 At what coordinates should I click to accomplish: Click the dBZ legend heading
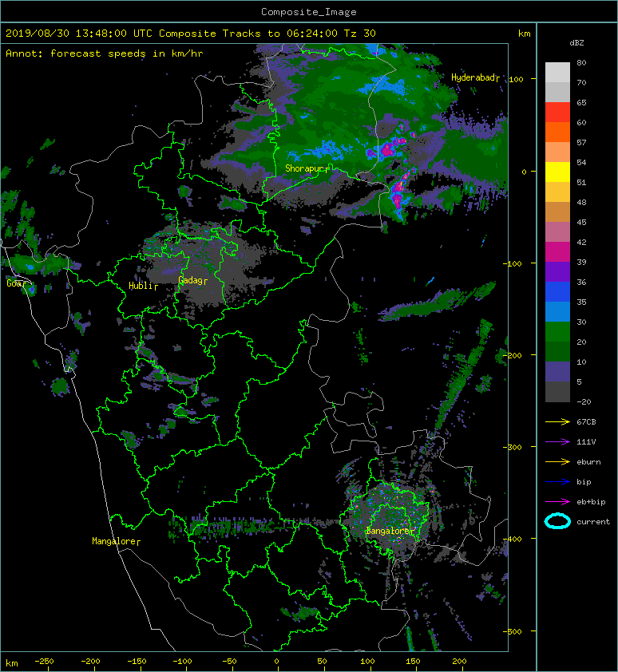coord(576,43)
